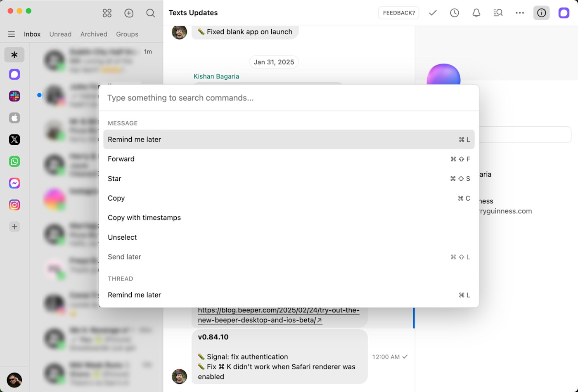Open the hamburger menu beside Inbox
This screenshot has width=578, height=392.
coord(12,34)
